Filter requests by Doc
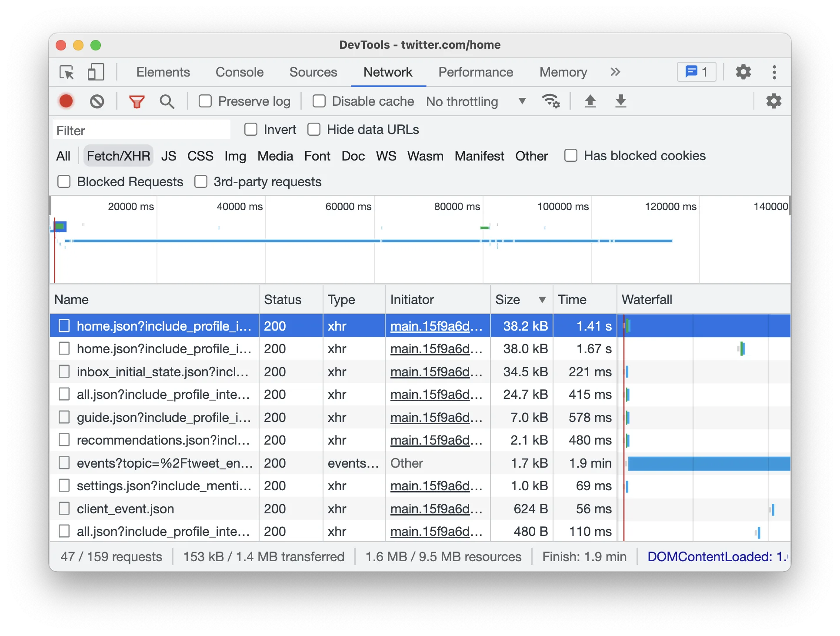This screenshot has height=636, width=840. (353, 156)
